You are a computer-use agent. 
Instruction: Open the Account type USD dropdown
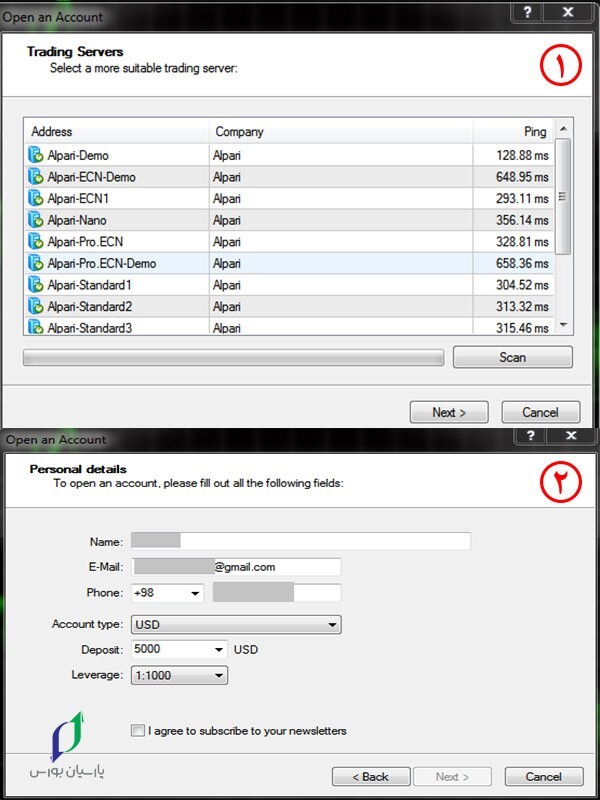point(235,625)
